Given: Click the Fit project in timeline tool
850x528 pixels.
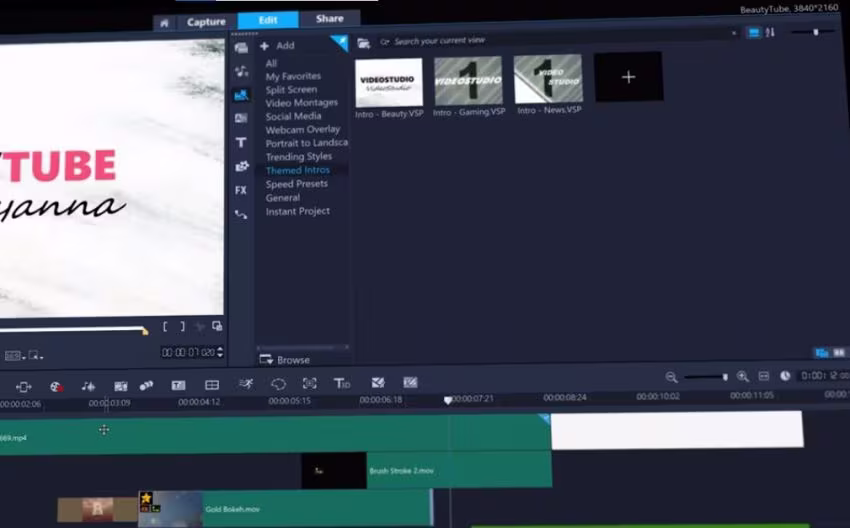Looking at the screenshot, I should click(23, 387).
